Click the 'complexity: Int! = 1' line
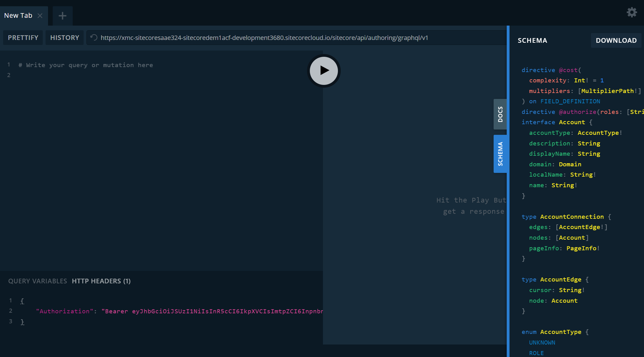 (x=566, y=81)
